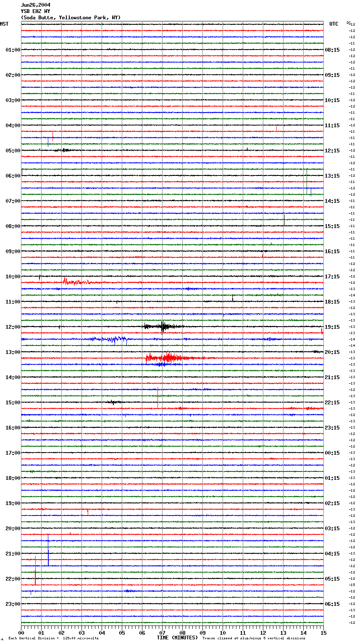Click the 14:15 UTC time label
Screen dimensions: 357x644
click(x=332, y=201)
